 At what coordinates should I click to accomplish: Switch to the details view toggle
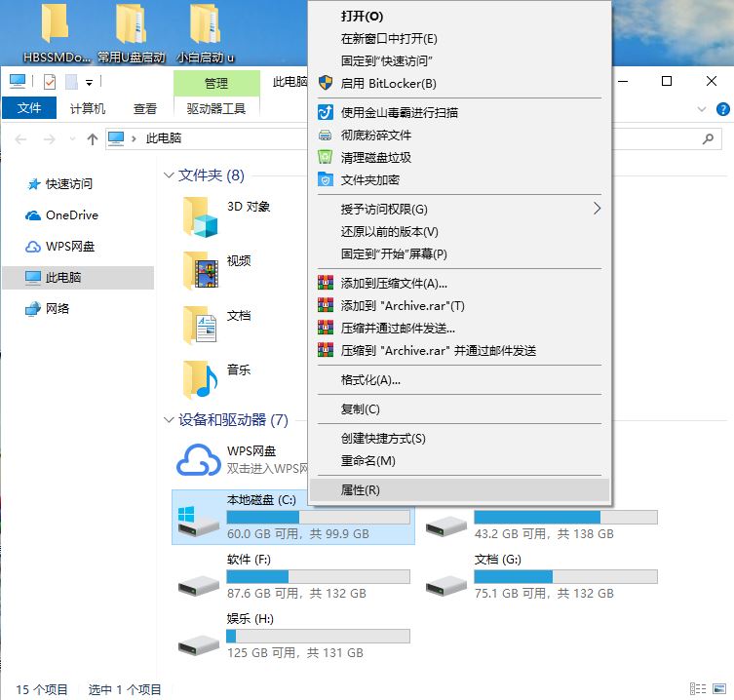click(697, 689)
